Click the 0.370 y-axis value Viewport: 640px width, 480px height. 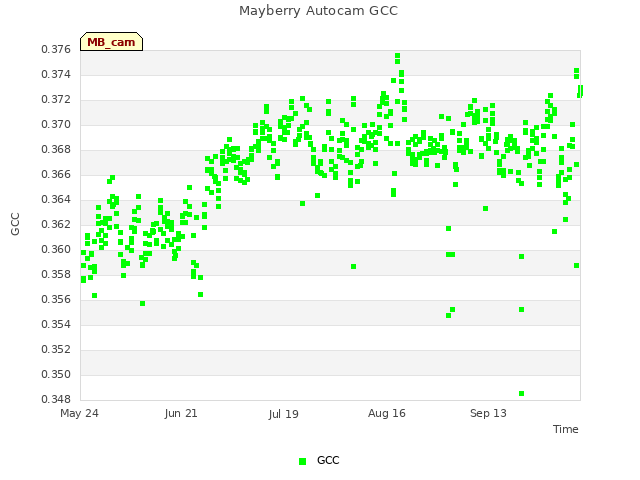[x=56, y=124]
